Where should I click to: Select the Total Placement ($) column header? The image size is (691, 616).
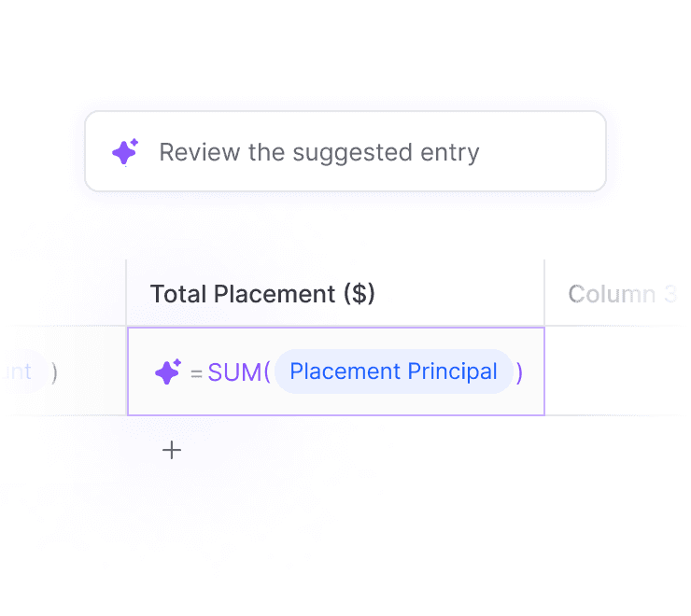[262, 294]
